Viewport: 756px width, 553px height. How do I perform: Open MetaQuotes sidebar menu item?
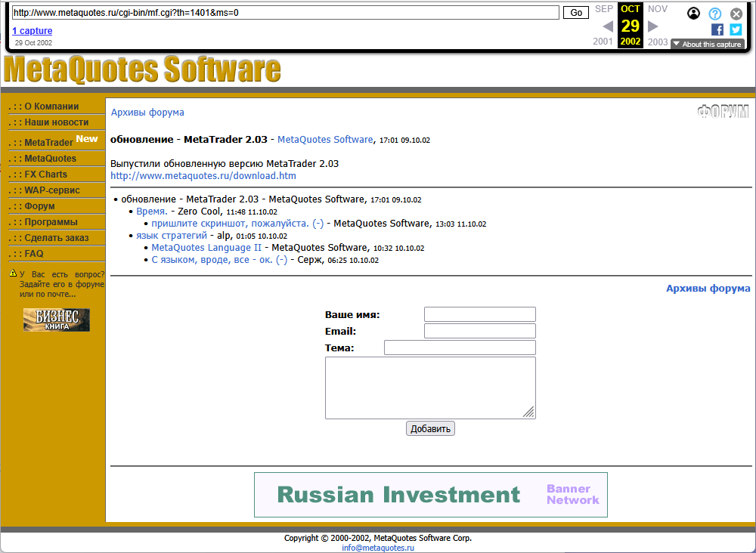tap(50, 159)
